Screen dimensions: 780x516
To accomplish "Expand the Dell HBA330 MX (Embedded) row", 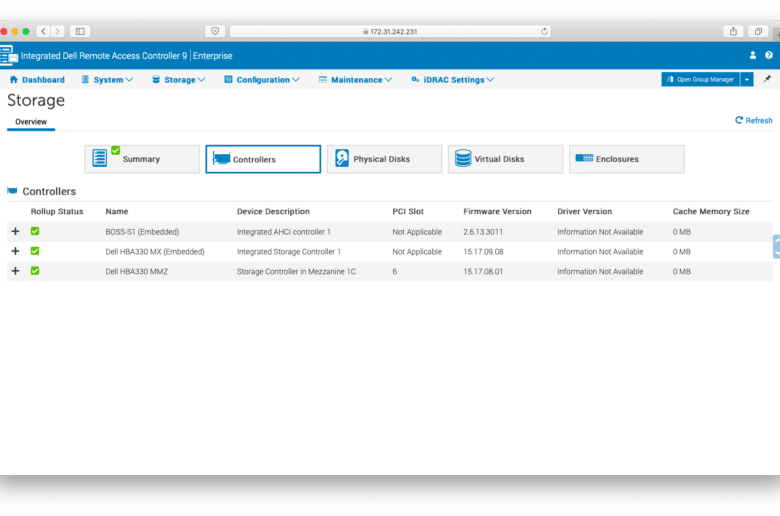I will [x=15, y=251].
